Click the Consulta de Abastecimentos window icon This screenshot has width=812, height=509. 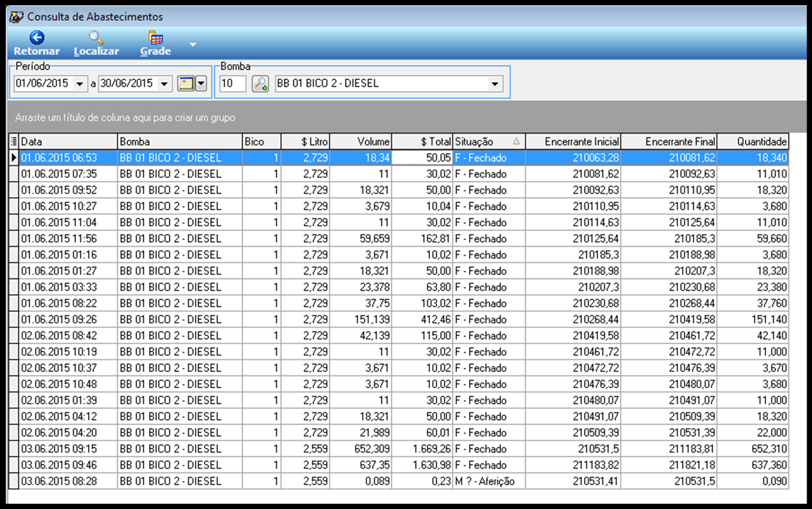click(16, 17)
